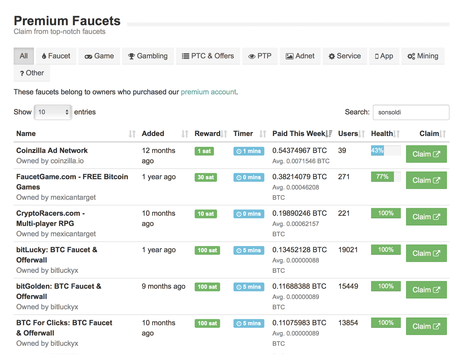This screenshot has height=362, width=459.
Task: Sort table by Paid This Week column
Action: 302,134
